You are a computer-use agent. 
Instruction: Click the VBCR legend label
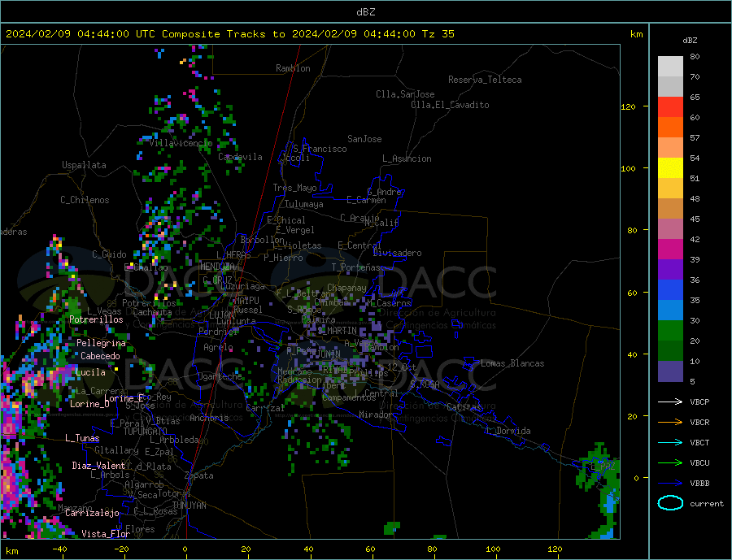(x=699, y=423)
